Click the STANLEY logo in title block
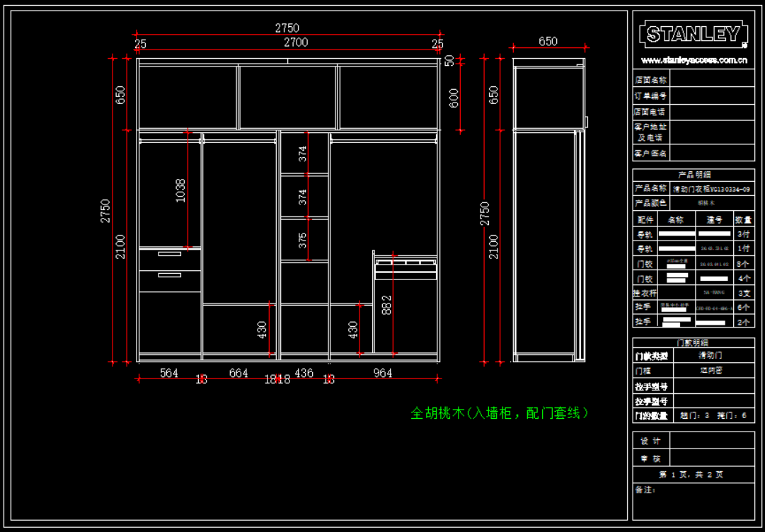The image size is (765, 532). tap(693, 34)
